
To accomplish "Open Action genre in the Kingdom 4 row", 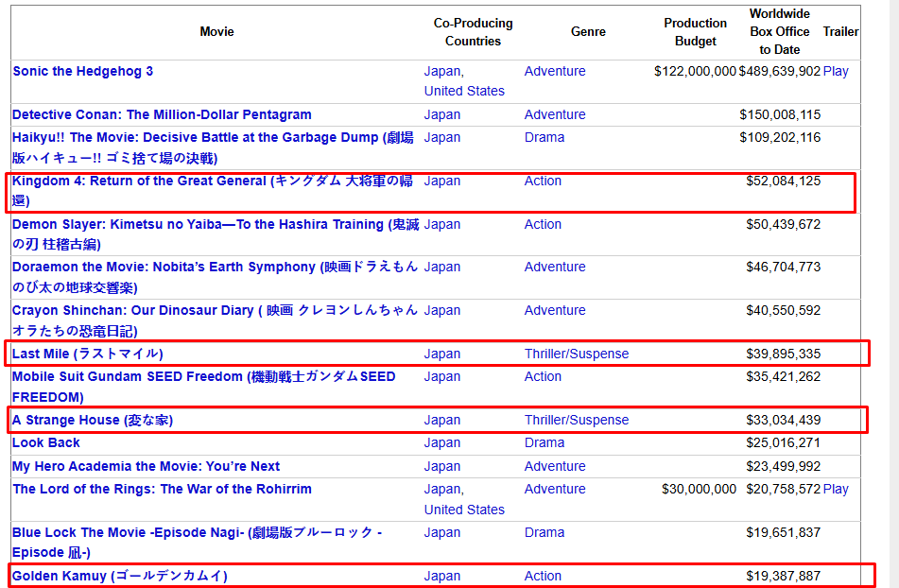I will [x=543, y=182].
